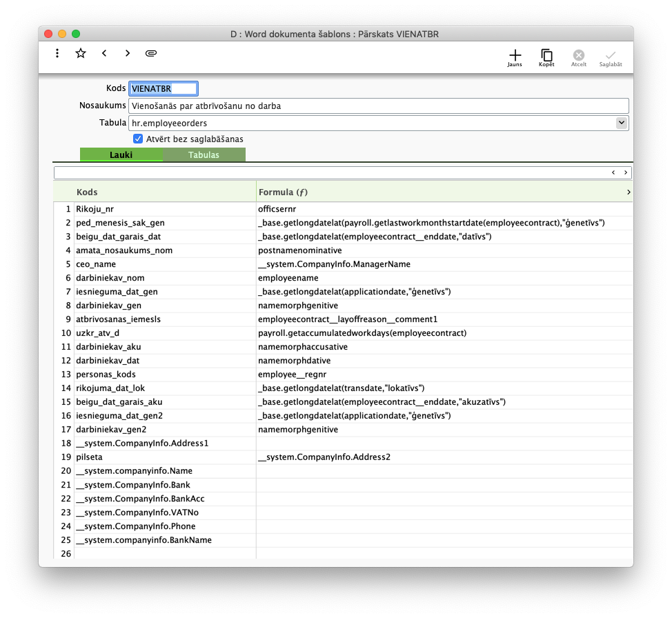The image size is (672, 618).
Task: Create a new record with Jauns
Action: point(515,58)
